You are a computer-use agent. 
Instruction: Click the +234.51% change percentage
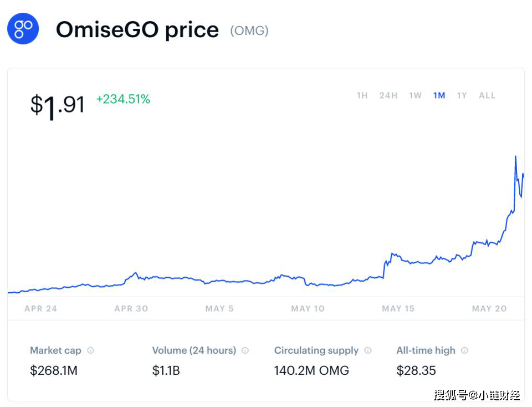pos(123,99)
